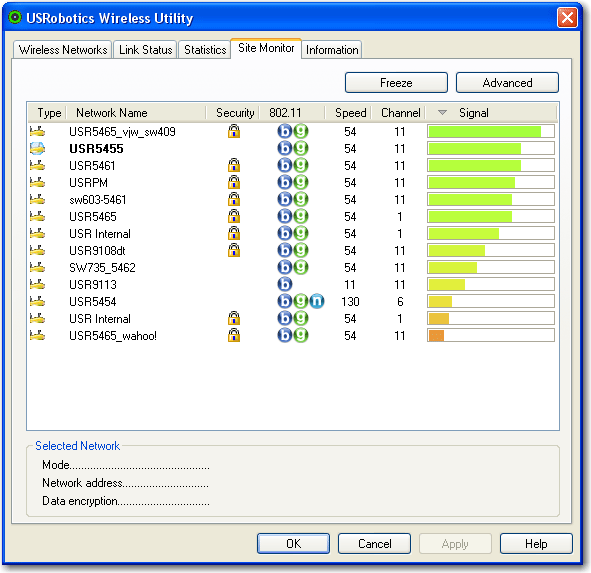Click the access point icon for USR5465_vjw_sw409
591x573 pixels.
click(x=37, y=132)
